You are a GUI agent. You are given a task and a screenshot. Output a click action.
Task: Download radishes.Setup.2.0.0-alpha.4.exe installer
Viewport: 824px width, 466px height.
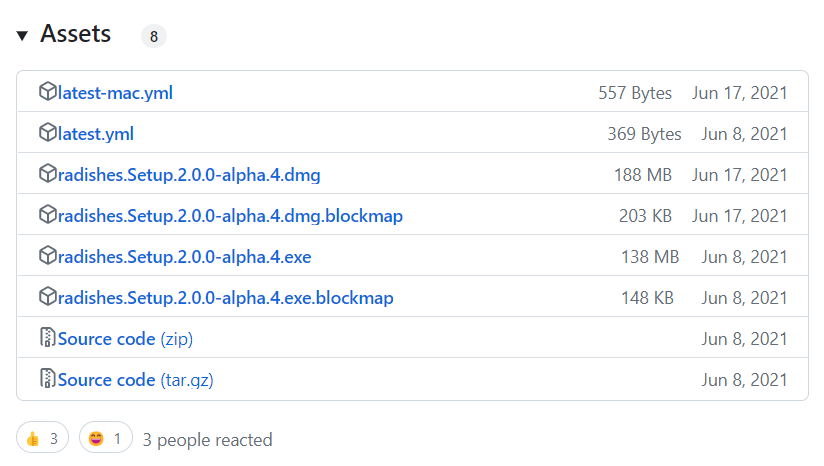pyautogui.click(x=185, y=257)
